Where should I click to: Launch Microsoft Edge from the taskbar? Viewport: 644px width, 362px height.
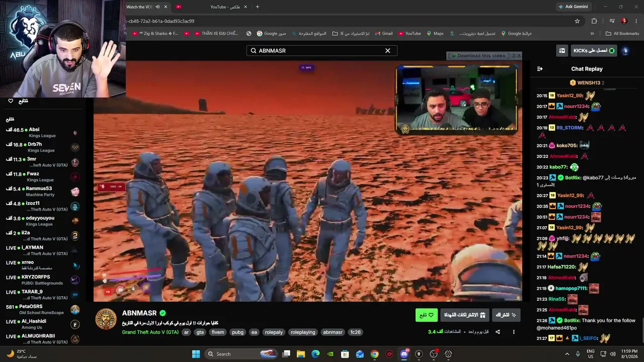[x=315, y=354]
